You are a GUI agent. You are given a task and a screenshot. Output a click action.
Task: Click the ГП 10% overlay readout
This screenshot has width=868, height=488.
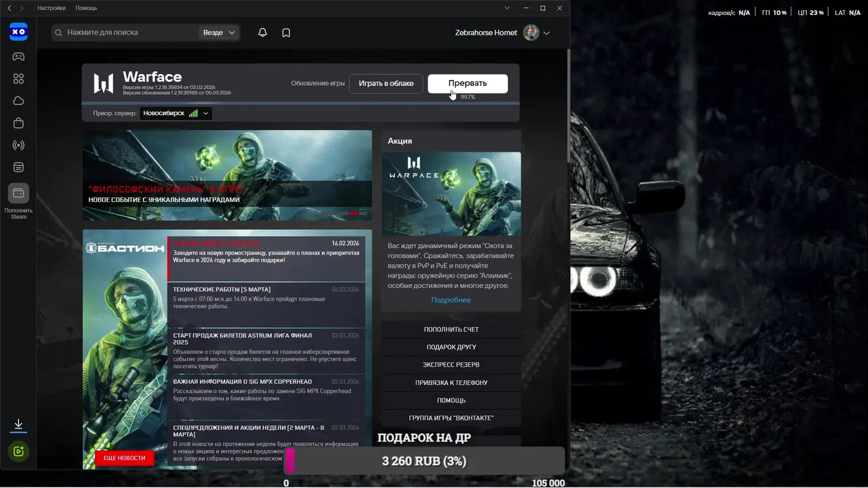[x=774, y=13]
